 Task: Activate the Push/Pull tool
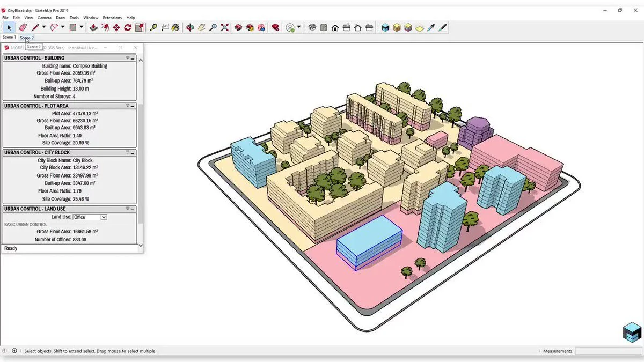[92, 27]
